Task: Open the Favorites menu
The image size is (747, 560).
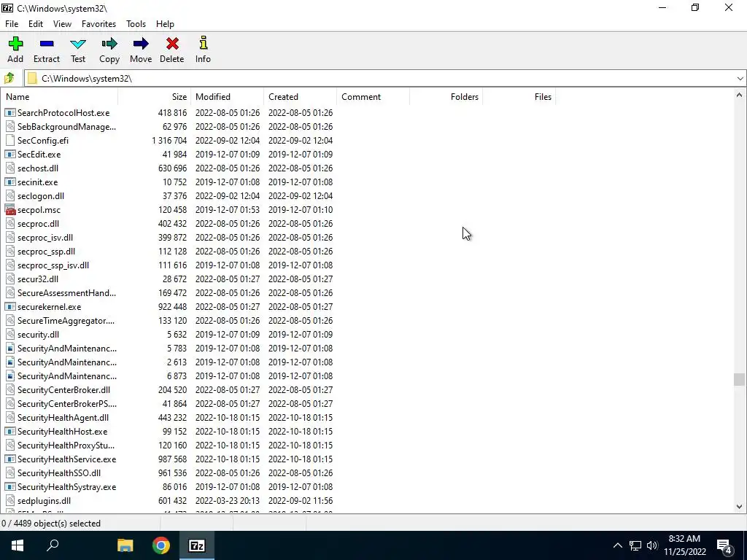Action: (x=98, y=24)
